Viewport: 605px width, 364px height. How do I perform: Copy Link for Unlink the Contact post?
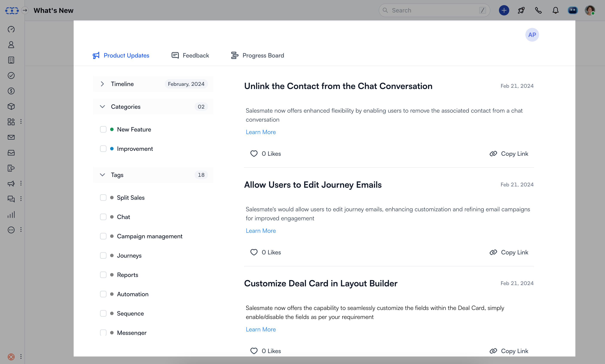click(x=509, y=154)
